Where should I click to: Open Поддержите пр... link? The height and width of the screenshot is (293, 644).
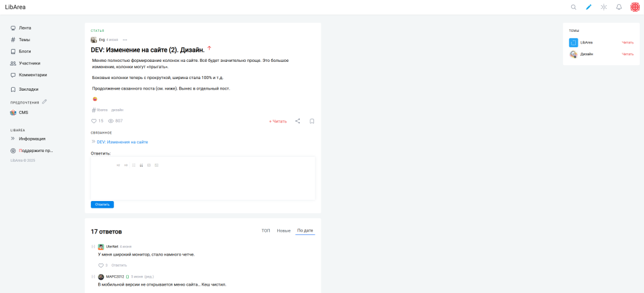(x=36, y=151)
